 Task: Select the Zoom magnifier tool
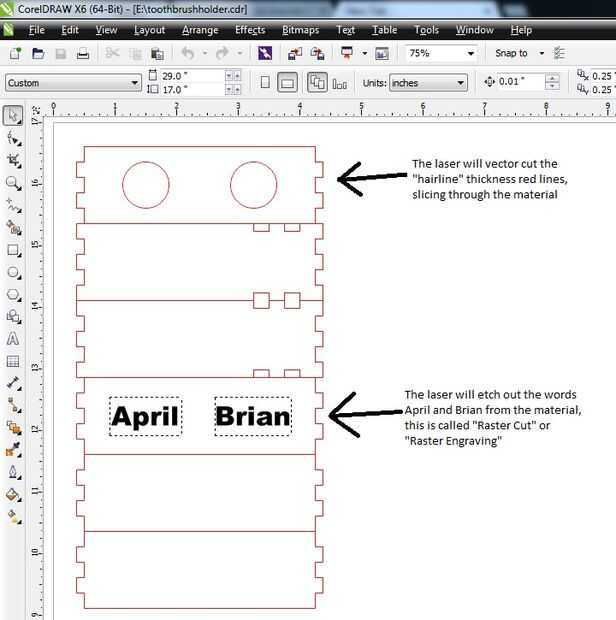13,183
